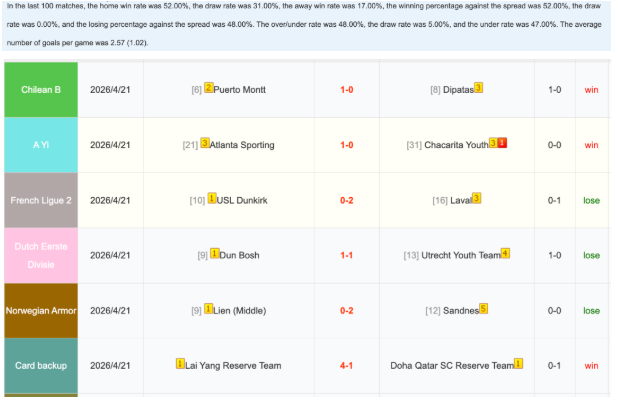Click the Norwegian league cell
The width and height of the screenshot is (618, 404).
tap(41, 310)
